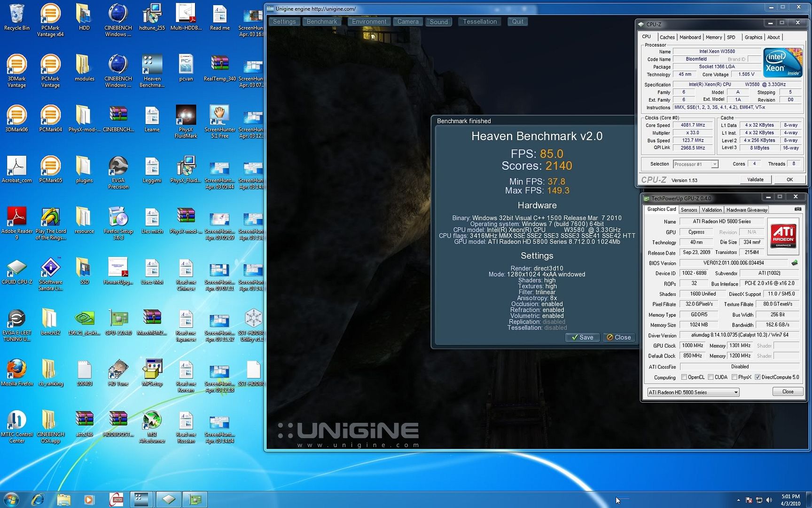The height and width of the screenshot is (508, 812).
Task: Enable the PhysX checkbox in GPU-Z
Action: pyautogui.click(x=734, y=377)
